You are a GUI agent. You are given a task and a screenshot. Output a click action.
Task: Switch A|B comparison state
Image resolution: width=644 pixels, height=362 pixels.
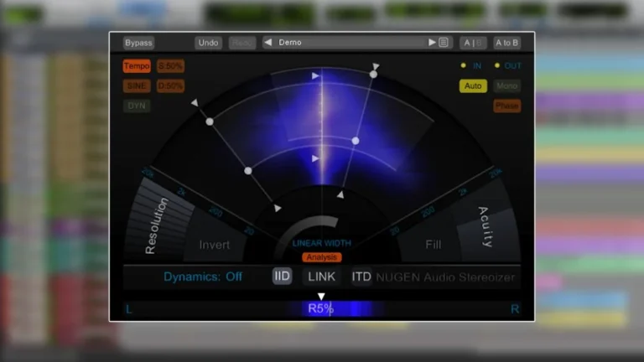click(472, 42)
